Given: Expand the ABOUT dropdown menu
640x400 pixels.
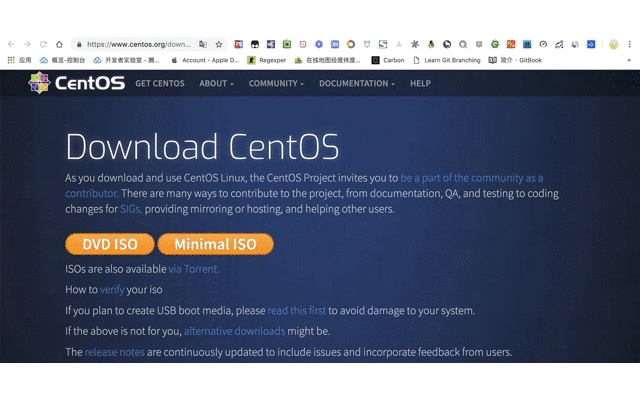Looking at the screenshot, I should (x=216, y=83).
